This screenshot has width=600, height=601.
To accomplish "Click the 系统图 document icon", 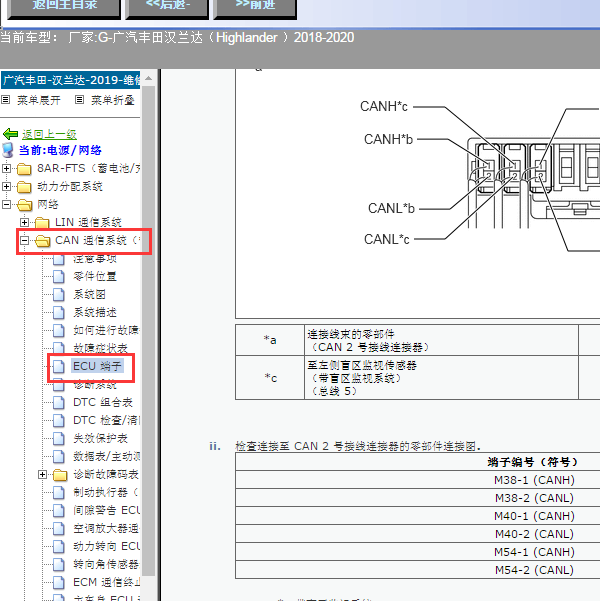I will point(59,294).
